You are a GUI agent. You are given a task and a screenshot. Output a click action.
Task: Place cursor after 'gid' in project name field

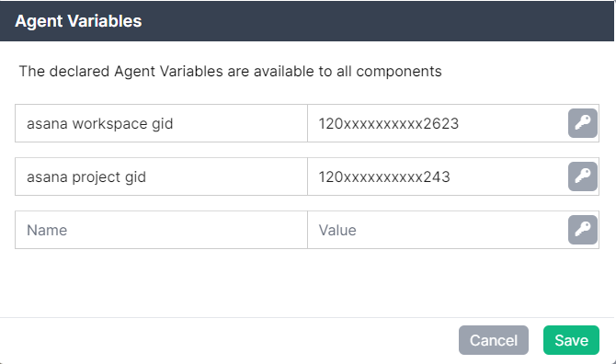point(147,177)
